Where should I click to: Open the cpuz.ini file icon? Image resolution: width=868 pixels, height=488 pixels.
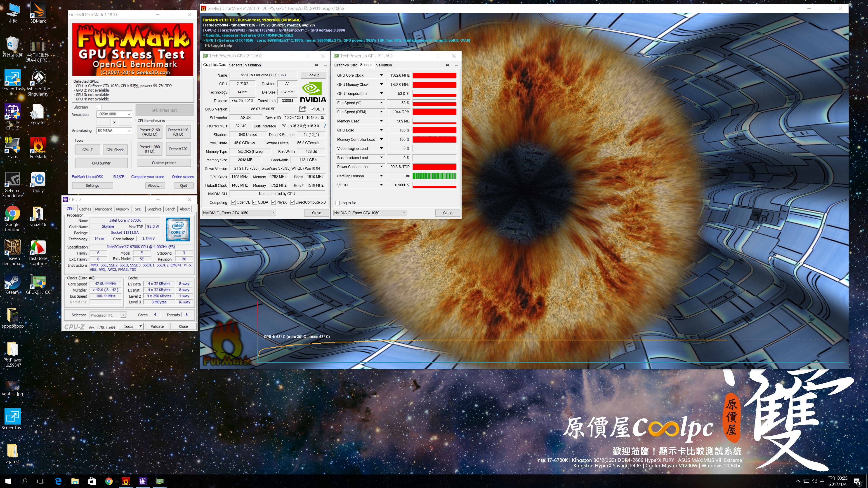(38, 115)
